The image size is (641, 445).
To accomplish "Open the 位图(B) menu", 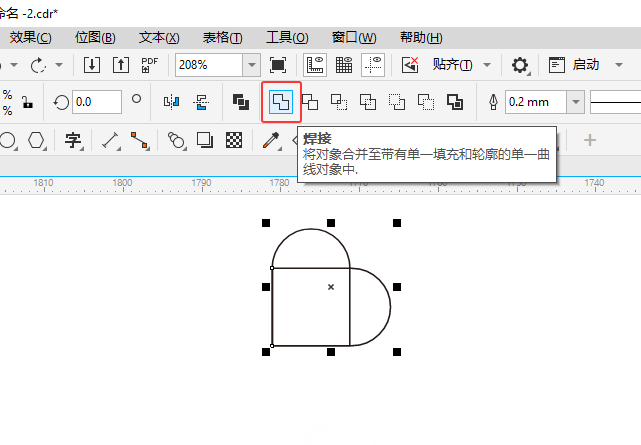I will [95, 38].
